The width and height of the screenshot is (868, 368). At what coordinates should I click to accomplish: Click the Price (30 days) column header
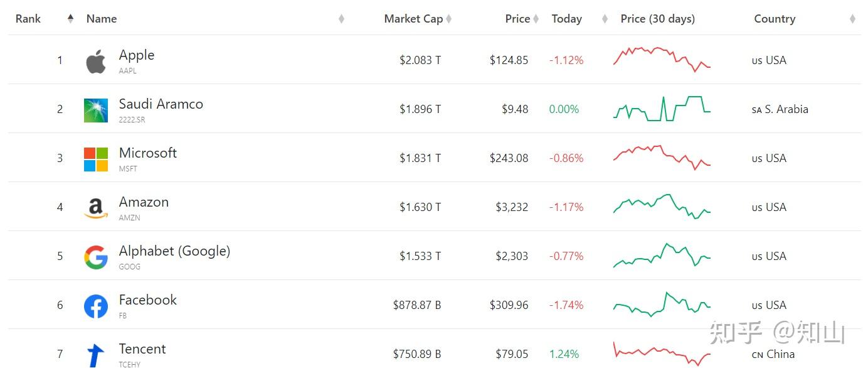coord(657,19)
